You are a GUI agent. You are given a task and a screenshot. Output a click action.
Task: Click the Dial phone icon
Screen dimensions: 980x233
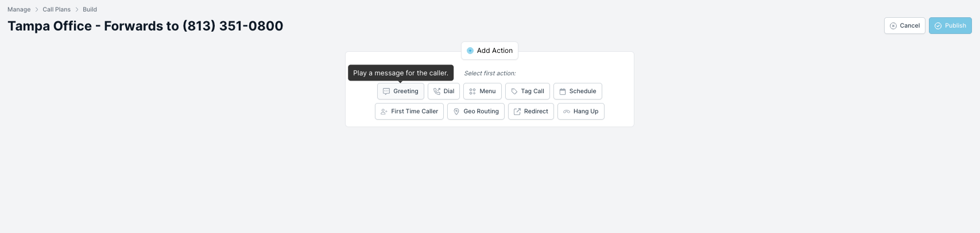(x=437, y=91)
